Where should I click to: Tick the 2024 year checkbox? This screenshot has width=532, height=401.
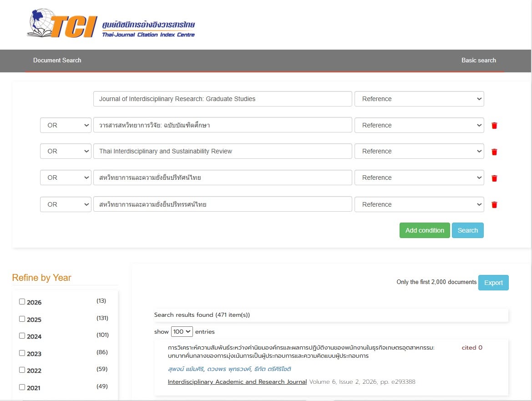22,335
